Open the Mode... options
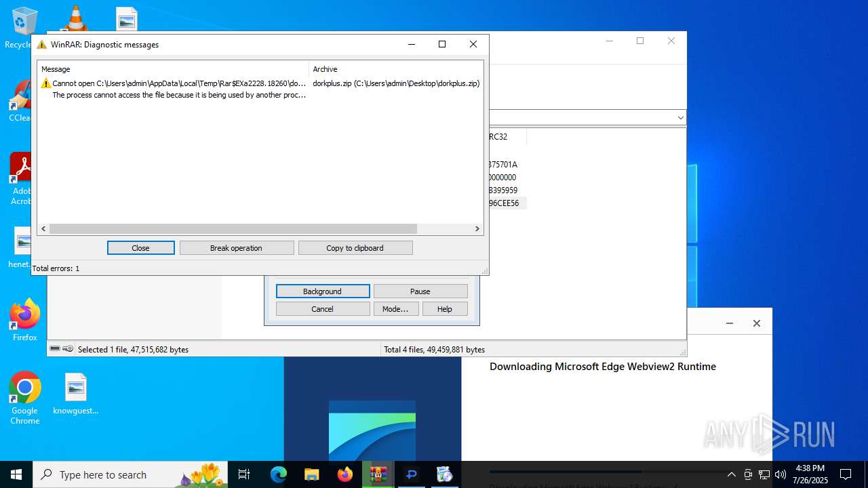The height and width of the screenshot is (488, 868). (396, 309)
